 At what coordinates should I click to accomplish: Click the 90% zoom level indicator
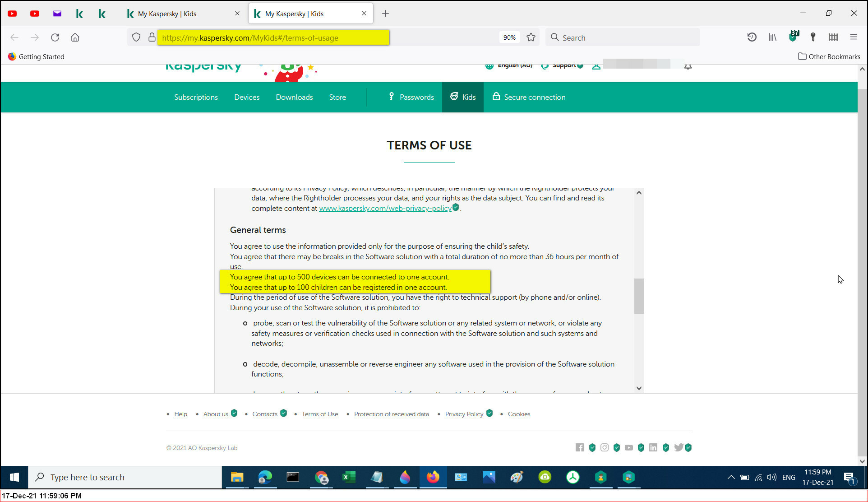[509, 37]
